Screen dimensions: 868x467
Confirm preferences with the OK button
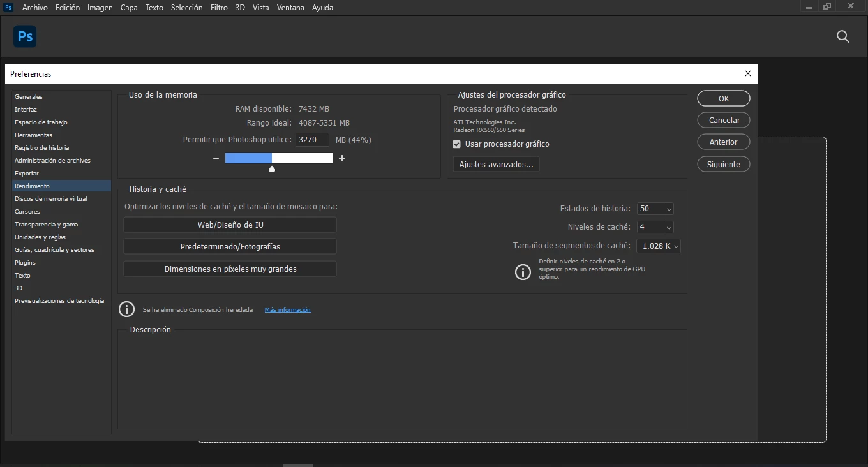pos(724,98)
